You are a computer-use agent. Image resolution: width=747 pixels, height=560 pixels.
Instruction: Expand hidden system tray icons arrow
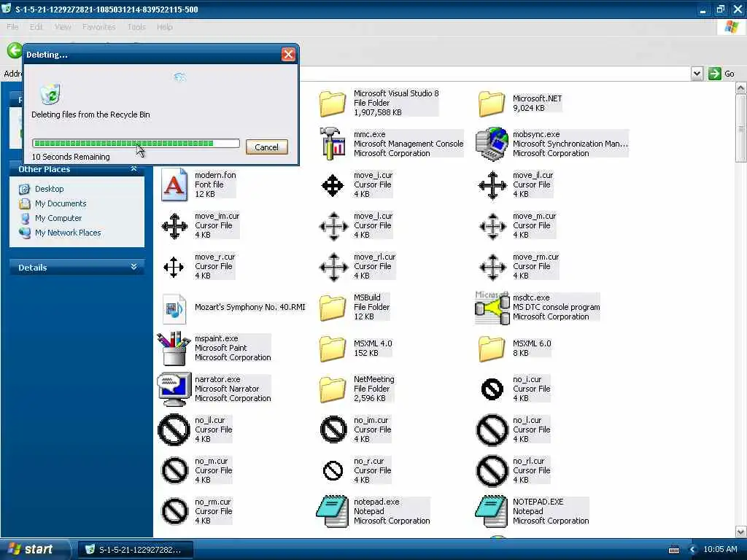pos(692,550)
